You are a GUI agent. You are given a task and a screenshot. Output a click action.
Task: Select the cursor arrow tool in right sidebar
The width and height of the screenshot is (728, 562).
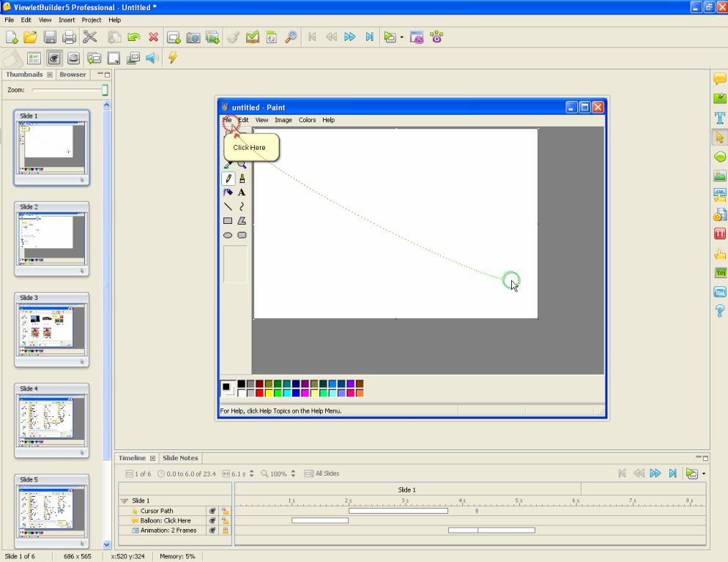click(720, 138)
